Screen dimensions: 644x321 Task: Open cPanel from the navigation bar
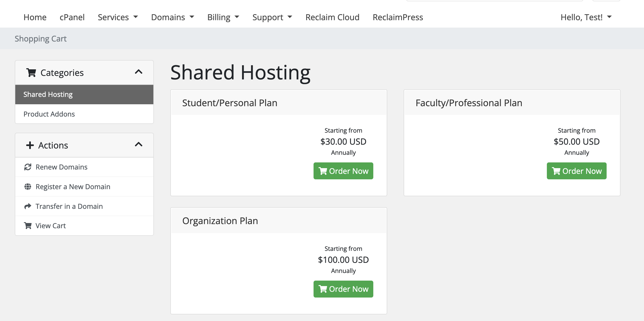[x=72, y=17]
